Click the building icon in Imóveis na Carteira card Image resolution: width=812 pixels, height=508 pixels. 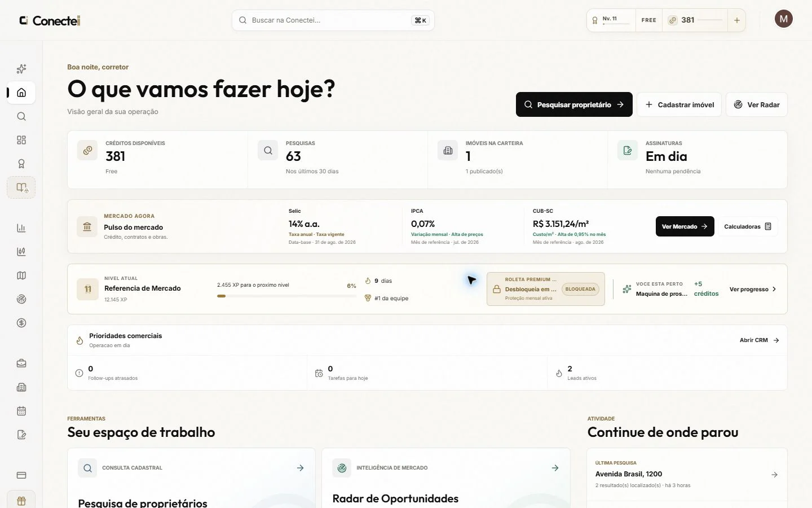pyautogui.click(x=448, y=151)
